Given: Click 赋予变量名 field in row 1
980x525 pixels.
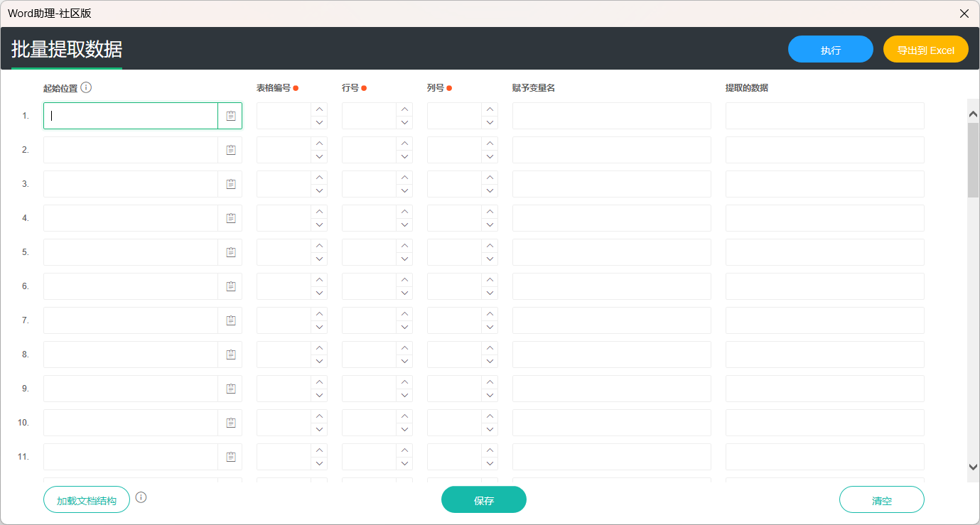Looking at the screenshot, I should coord(612,116).
